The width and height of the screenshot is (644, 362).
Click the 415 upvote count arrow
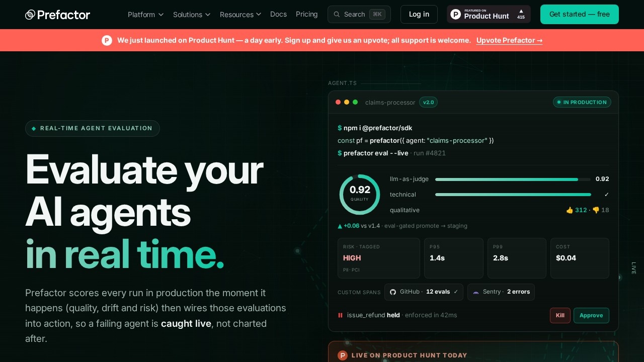pyautogui.click(x=521, y=11)
